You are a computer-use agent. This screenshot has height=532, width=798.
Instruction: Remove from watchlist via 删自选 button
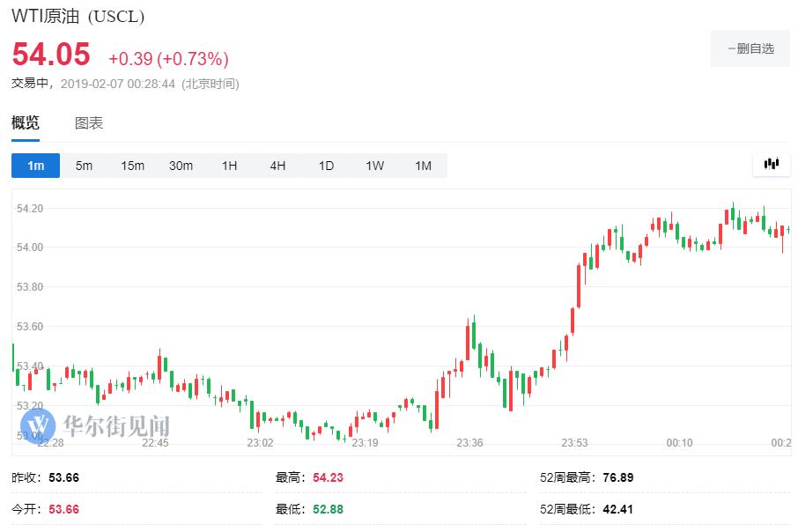[750, 48]
